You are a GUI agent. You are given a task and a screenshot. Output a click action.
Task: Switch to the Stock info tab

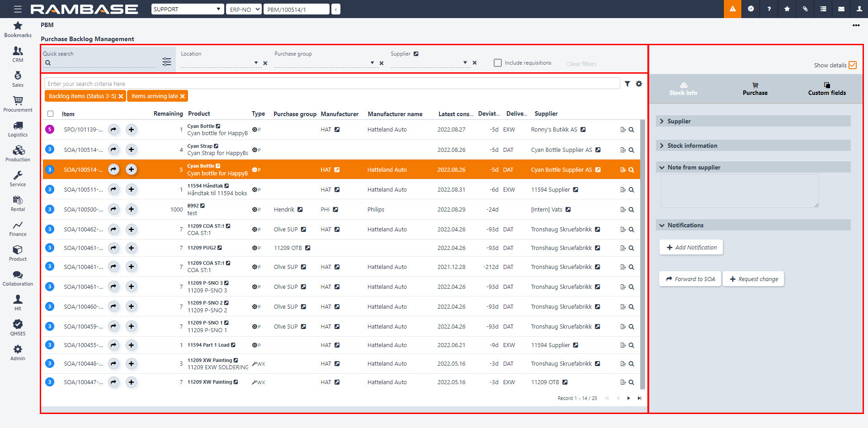(x=683, y=89)
